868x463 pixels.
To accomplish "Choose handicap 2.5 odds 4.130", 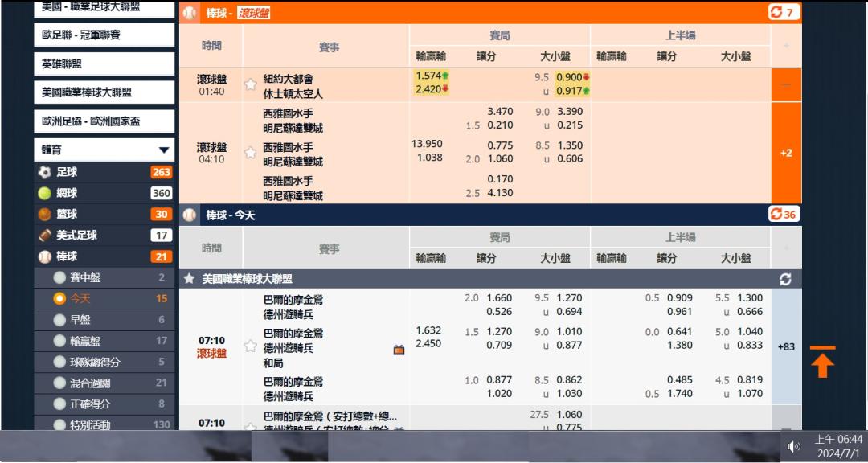I will click(x=500, y=193).
